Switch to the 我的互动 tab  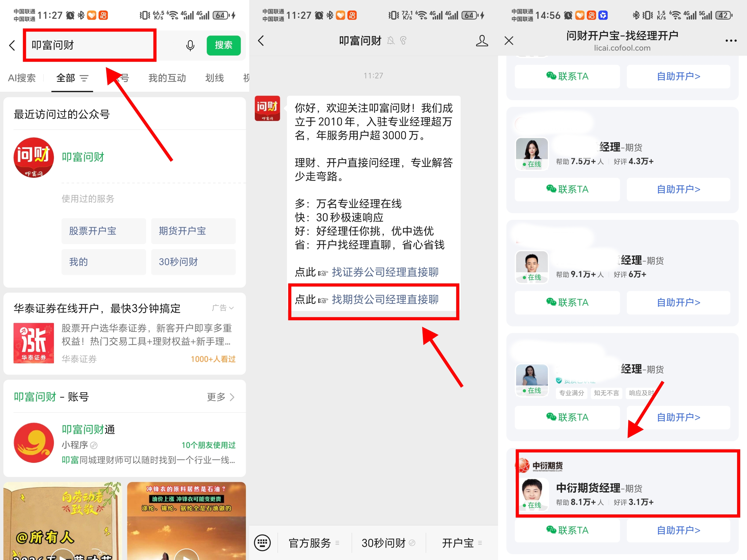click(167, 78)
